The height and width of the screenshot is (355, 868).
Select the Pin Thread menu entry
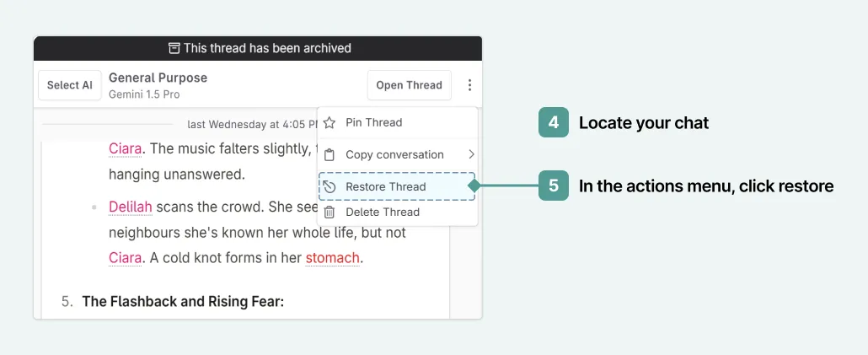tap(373, 122)
